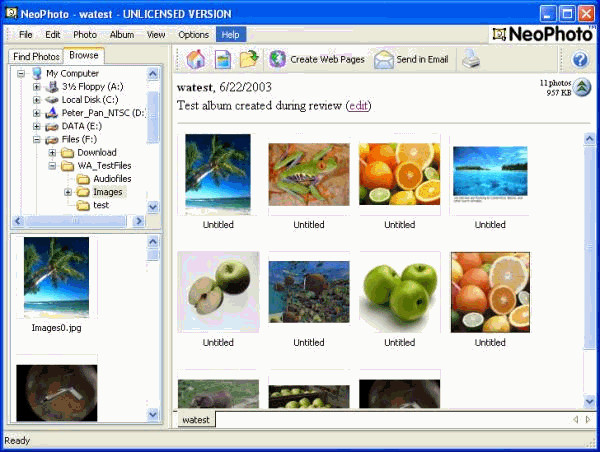Click the My Computer icon in tree
Image resolution: width=600 pixels, height=452 pixels.
tap(37, 73)
